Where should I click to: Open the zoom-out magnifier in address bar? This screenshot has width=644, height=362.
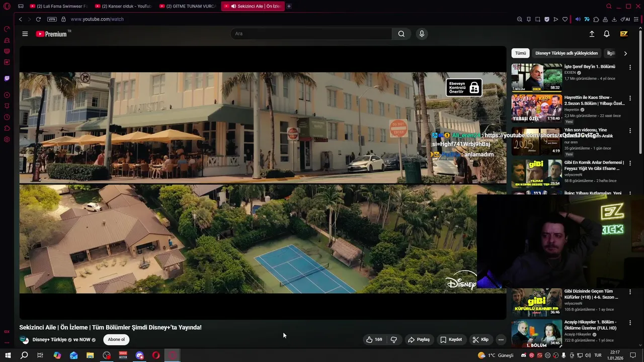click(x=519, y=19)
